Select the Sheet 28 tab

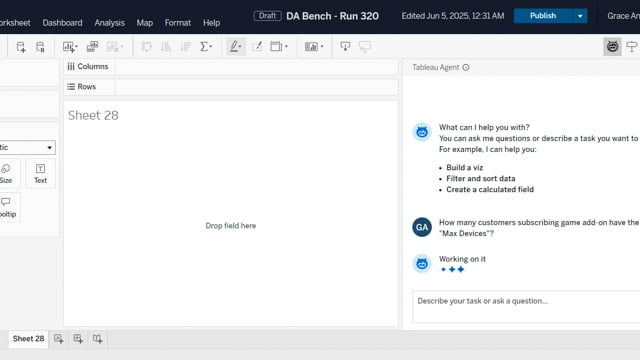[28, 339]
